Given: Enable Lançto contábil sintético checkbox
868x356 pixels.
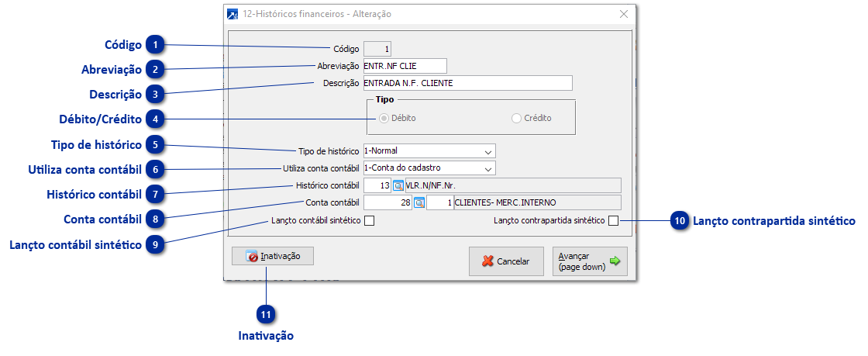Looking at the screenshot, I should tap(370, 221).
